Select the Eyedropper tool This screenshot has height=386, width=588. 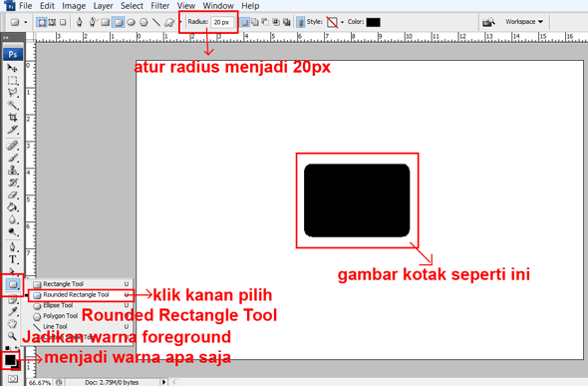point(12,312)
